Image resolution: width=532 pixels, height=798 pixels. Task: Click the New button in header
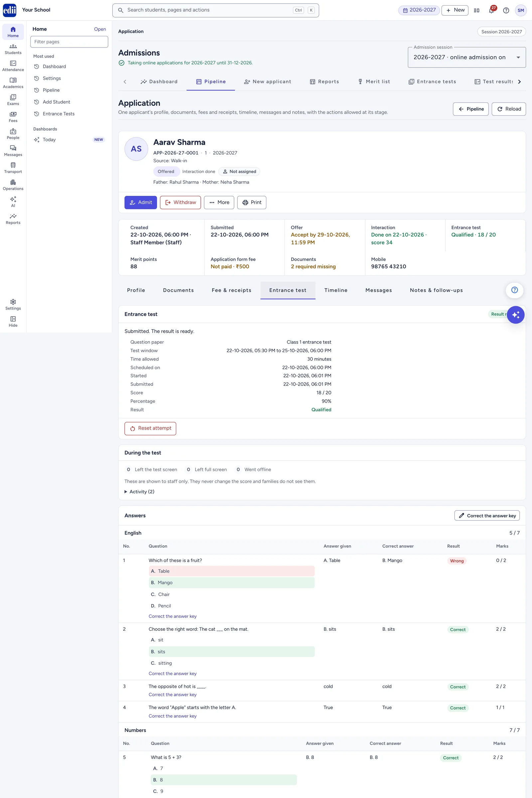455,10
